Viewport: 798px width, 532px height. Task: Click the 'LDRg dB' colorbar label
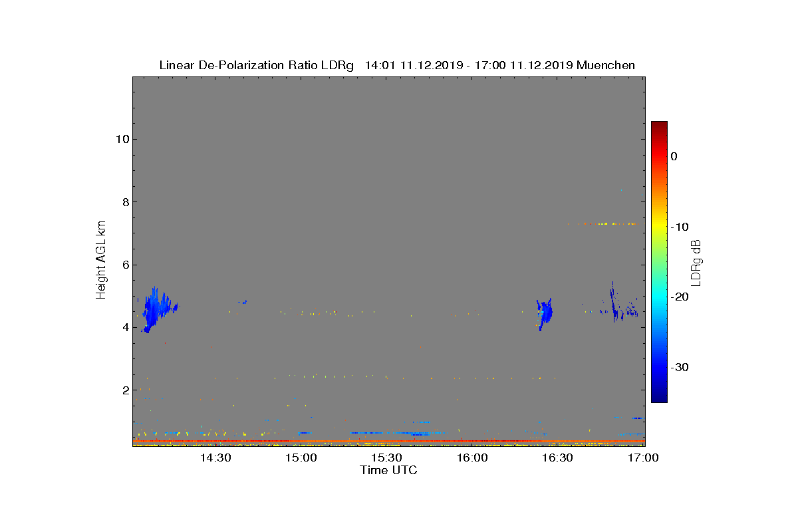point(696,262)
